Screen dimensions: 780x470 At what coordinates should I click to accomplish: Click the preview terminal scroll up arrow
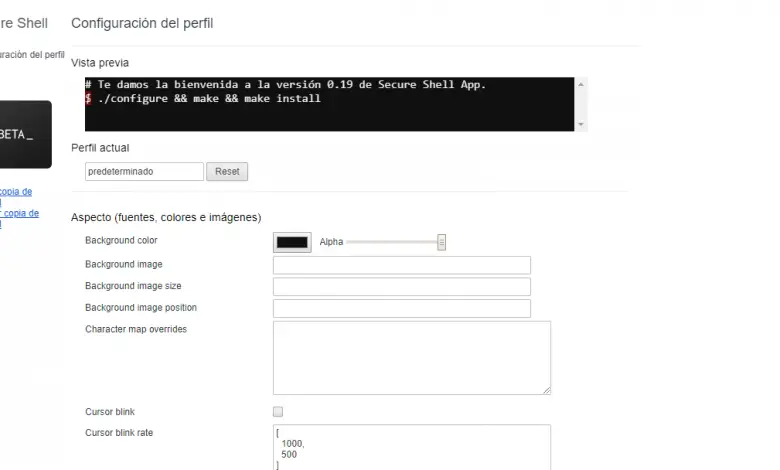(581, 85)
